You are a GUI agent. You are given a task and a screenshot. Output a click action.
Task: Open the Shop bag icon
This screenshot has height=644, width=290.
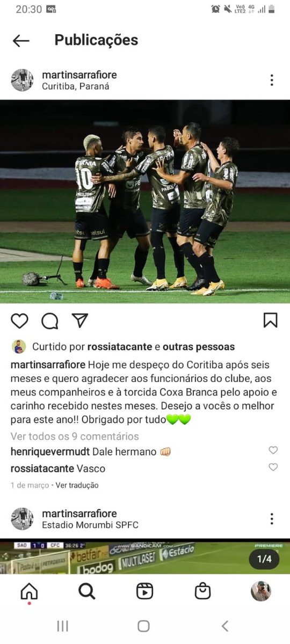(x=202, y=591)
